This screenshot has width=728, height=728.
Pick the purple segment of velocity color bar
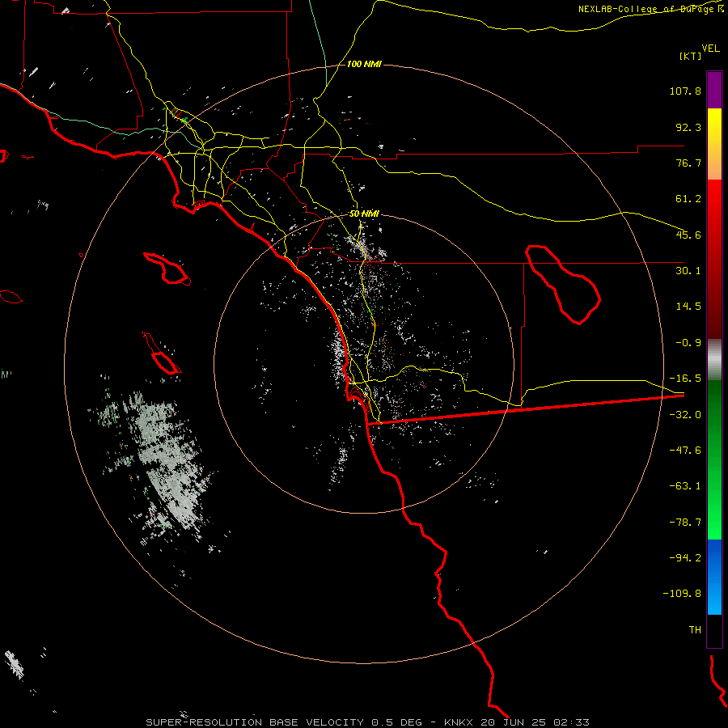[714, 90]
